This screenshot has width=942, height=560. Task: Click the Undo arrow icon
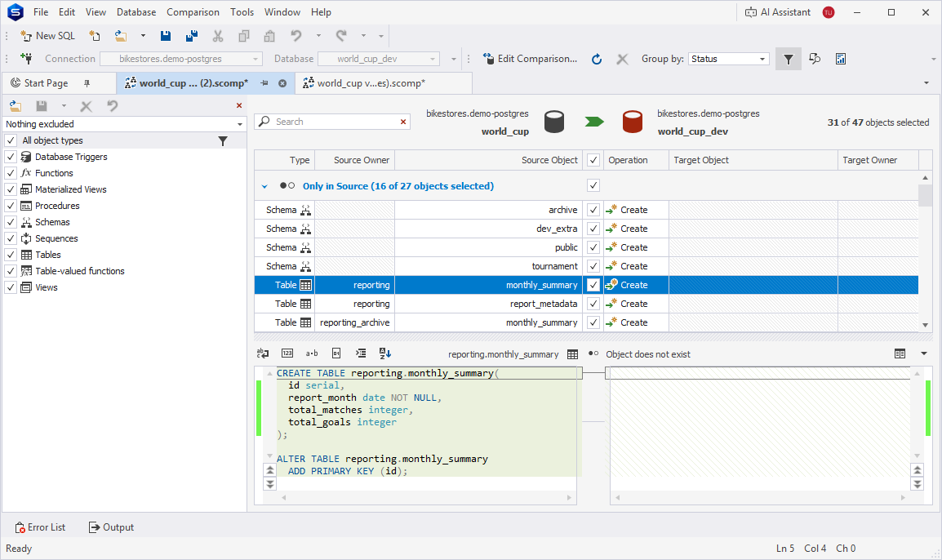(296, 36)
